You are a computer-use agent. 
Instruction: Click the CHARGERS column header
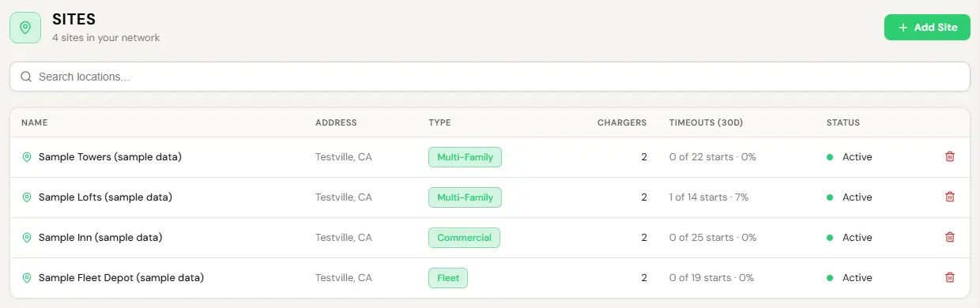pyautogui.click(x=622, y=123)
